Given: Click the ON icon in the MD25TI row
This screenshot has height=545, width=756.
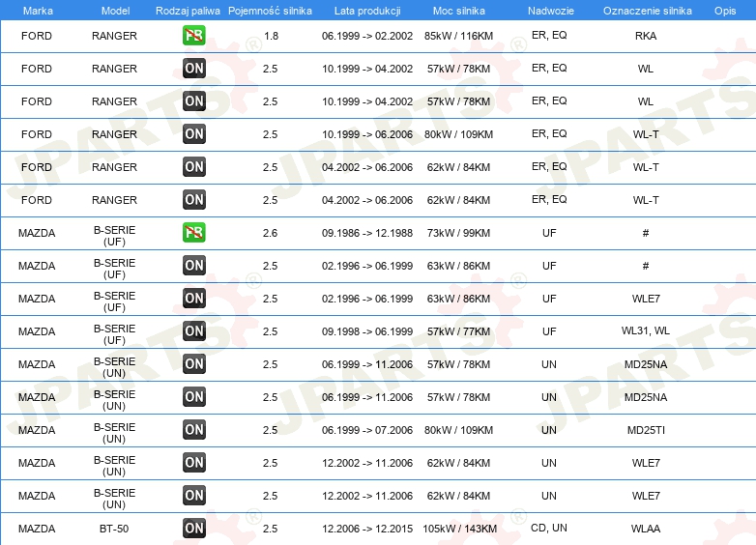Looking at the screenshot, I should [193, 430].
